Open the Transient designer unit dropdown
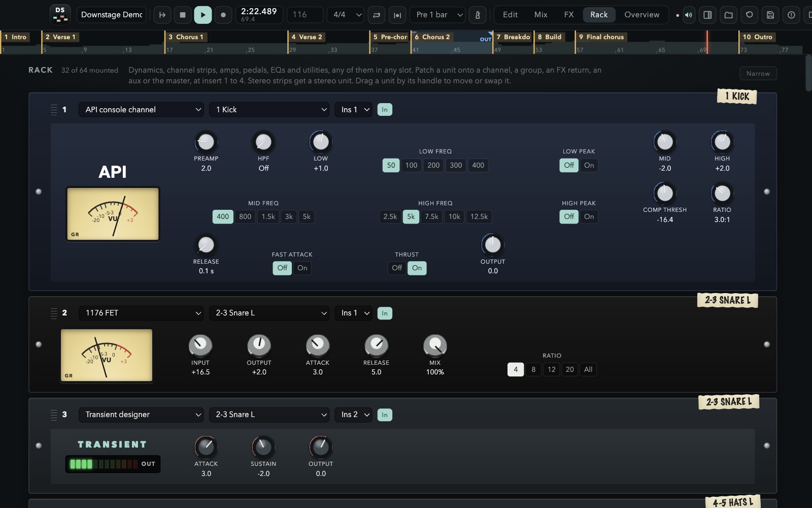Image resolution: width=812 pixels, height=508 pixels. [141, 415]
